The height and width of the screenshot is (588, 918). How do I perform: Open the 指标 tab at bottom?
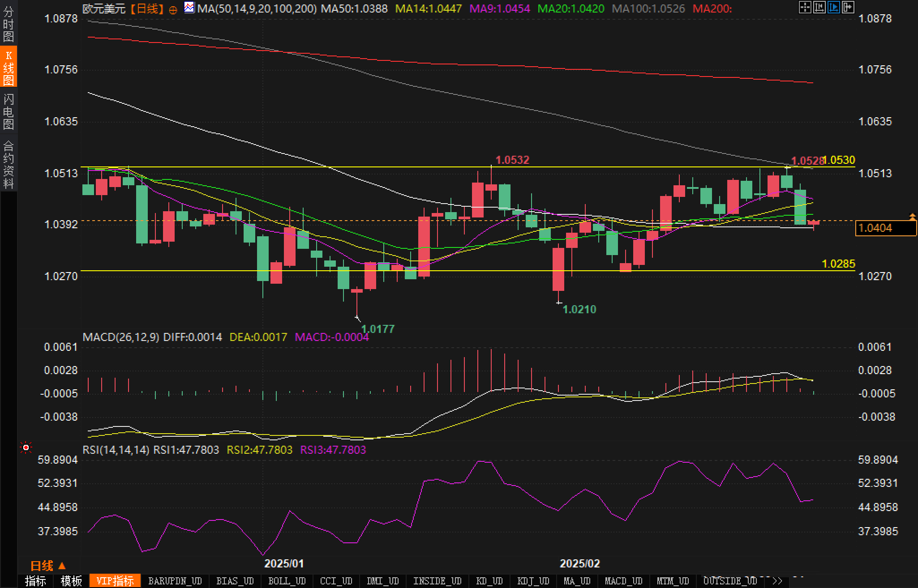click(35, 581)
